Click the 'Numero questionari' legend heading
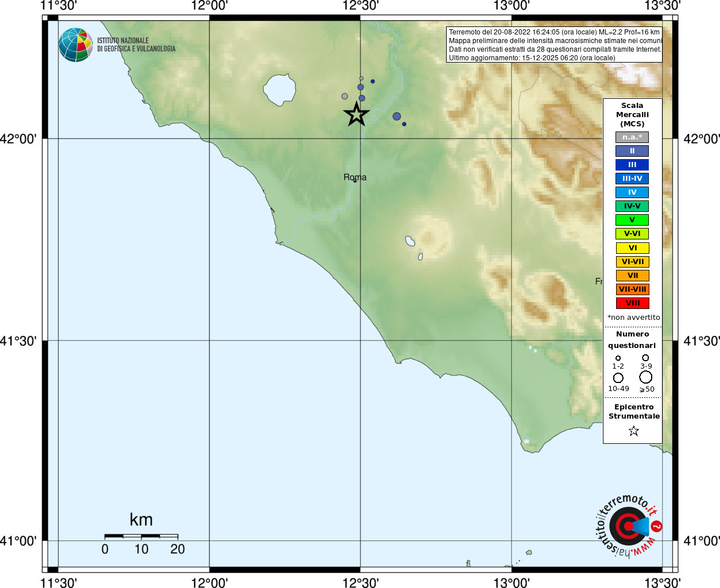This screenshot has height=588, width=720. 632,340
